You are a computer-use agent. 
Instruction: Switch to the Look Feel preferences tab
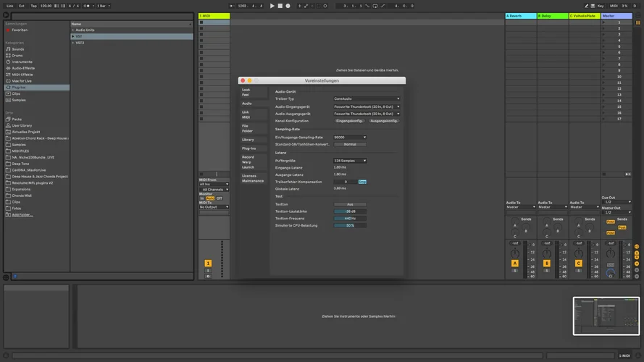(x=246, y=92)
